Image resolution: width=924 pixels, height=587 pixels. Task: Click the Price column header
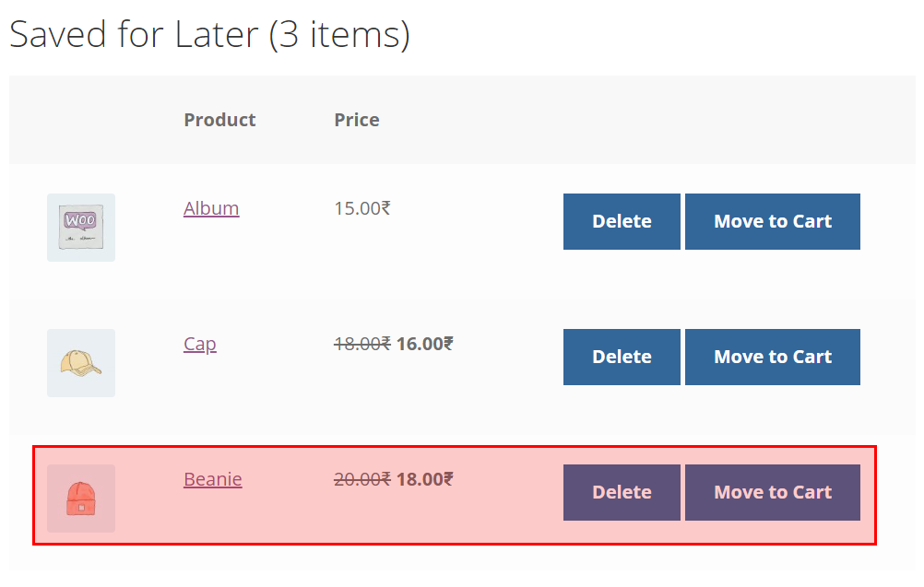pos(357,120)
